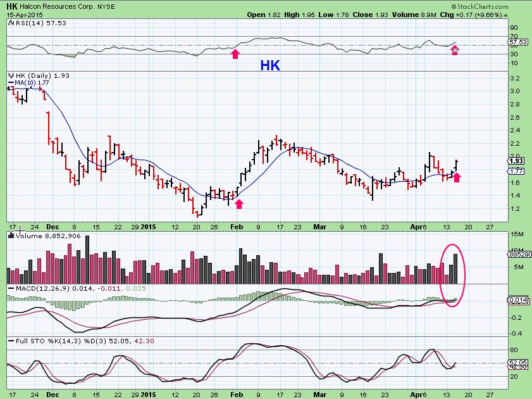Click the 5M label on volume axis
Screen dimensions: 532x399
point(519,267)
